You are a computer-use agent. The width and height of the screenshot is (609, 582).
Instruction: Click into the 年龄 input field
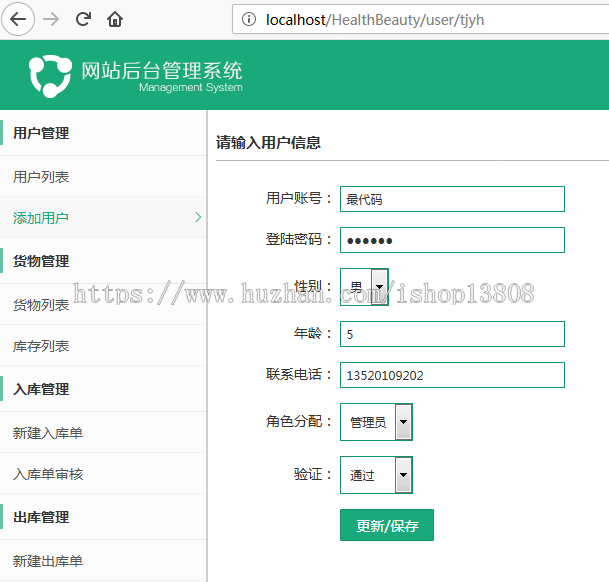pyautogui.click(x=452, y=334)
